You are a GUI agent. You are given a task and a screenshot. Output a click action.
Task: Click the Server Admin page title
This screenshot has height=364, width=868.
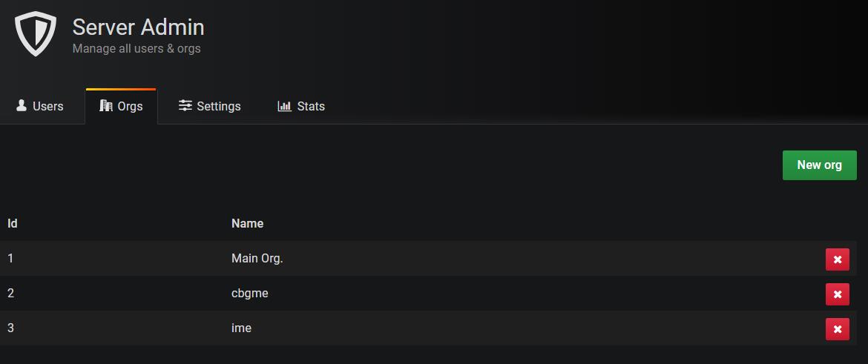(x=138, y=27)
